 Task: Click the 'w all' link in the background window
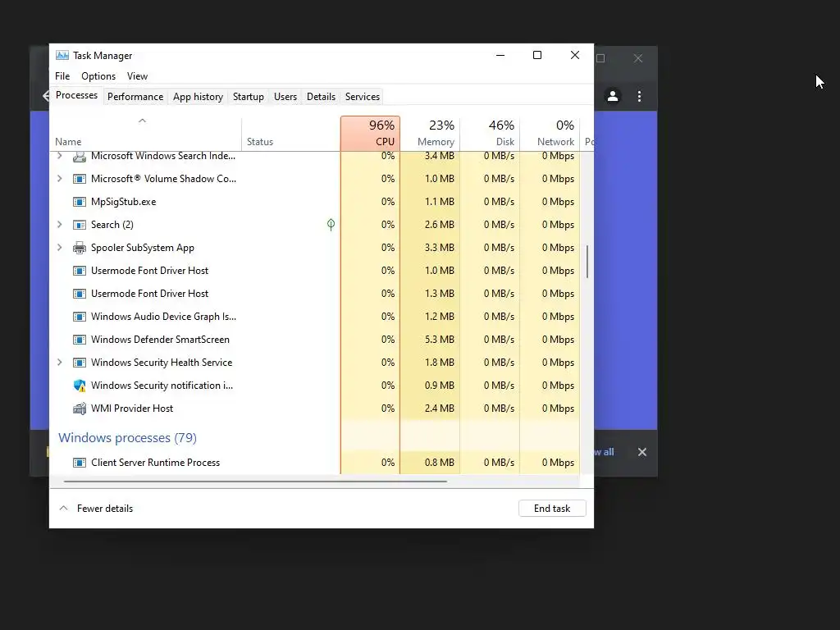(x=605, y=452)
